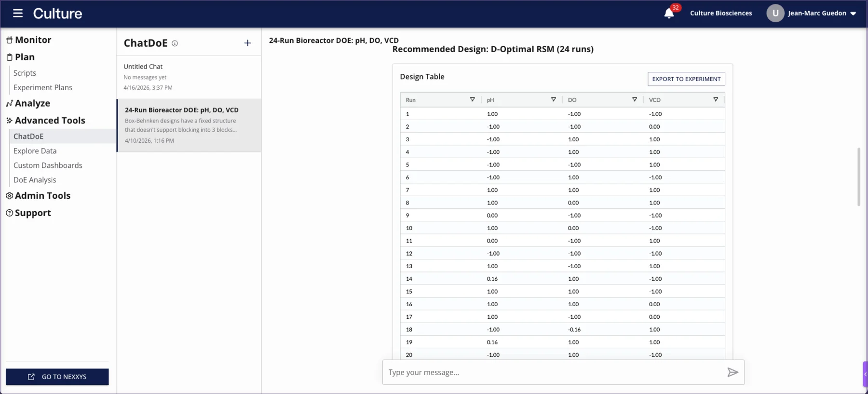Open DoE Analysis page

(x=35, y=180)
